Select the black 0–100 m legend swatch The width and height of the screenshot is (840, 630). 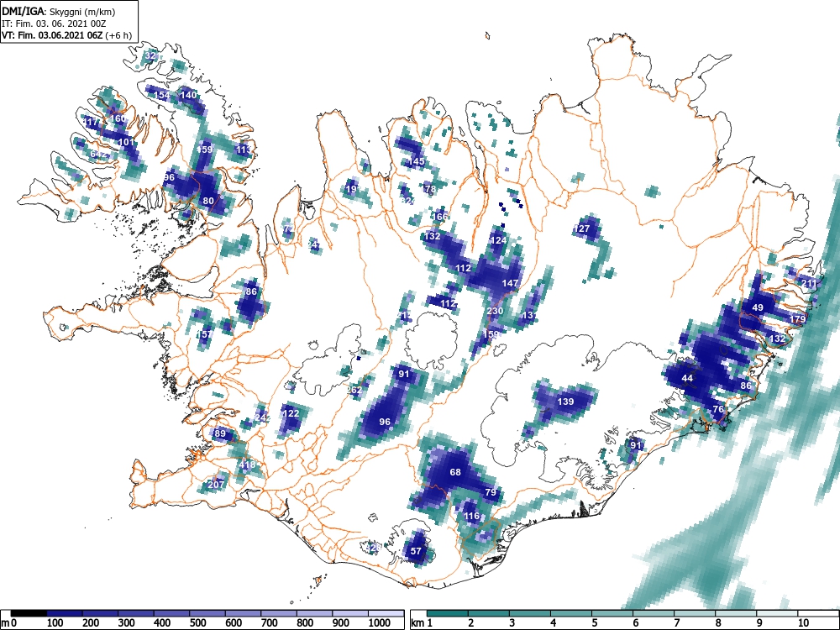[x=29, y=613]
